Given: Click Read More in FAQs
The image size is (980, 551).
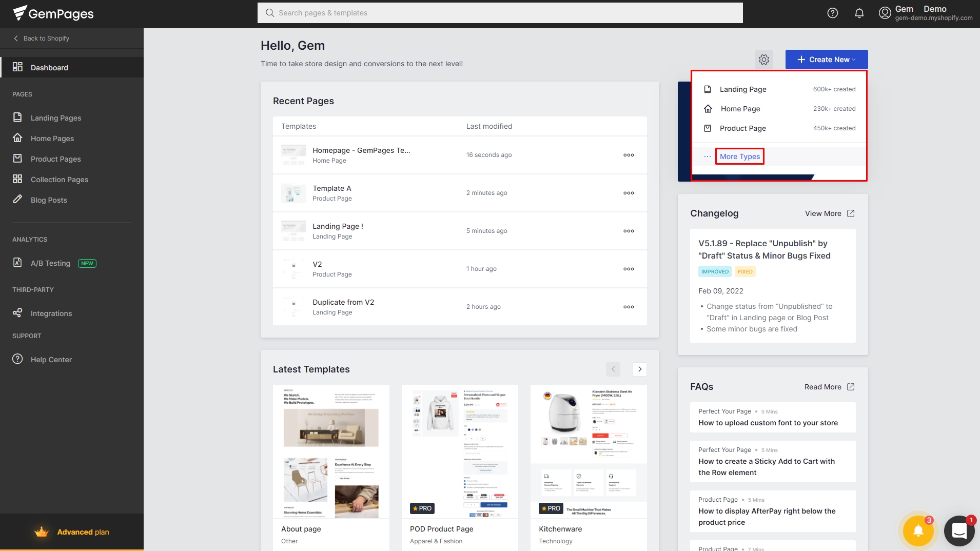Looking at the screenshot, I should [823, 387].
